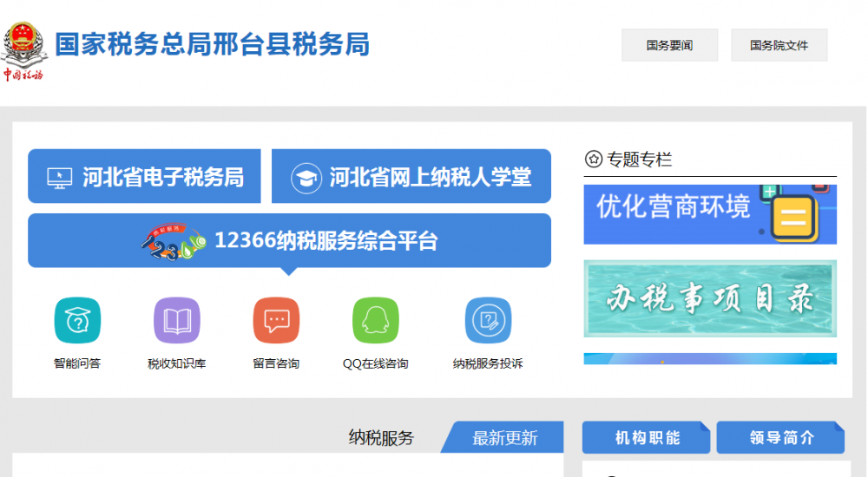
Task: Click the 智能问答 teal icon
Action: [77, 321]
